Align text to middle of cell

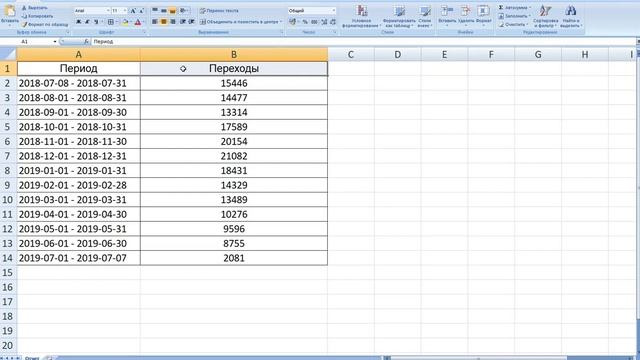click(x=164, y=11)
